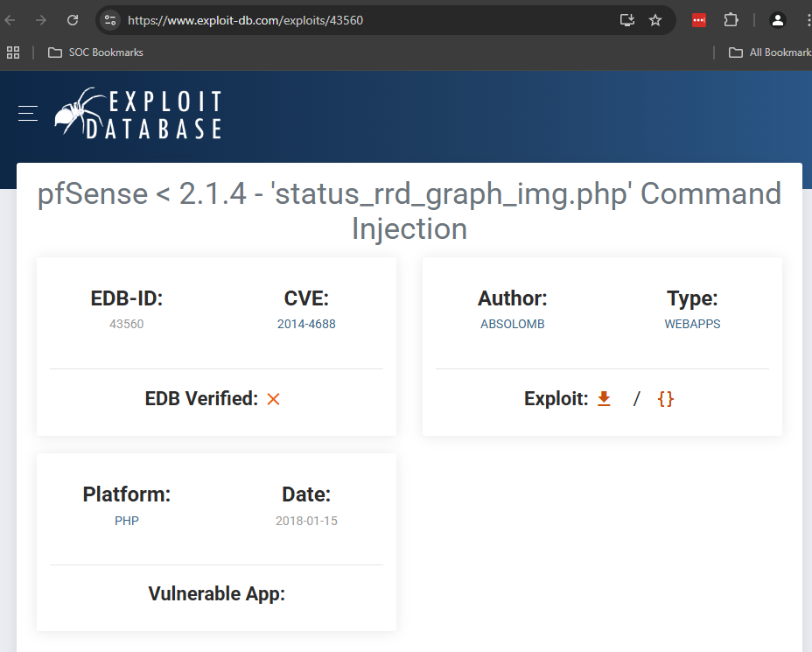Expand the All Bookmarks folder

770,53
